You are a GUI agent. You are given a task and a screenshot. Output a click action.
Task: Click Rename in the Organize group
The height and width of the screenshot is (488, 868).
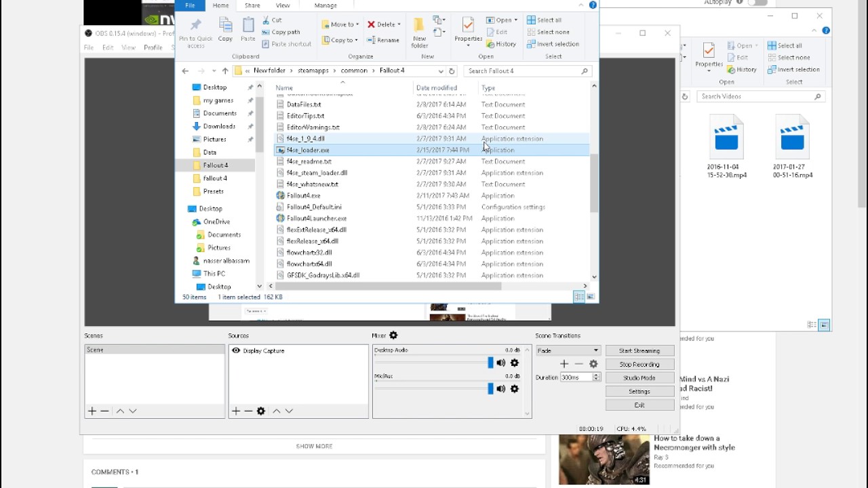[x=383, y=40]
